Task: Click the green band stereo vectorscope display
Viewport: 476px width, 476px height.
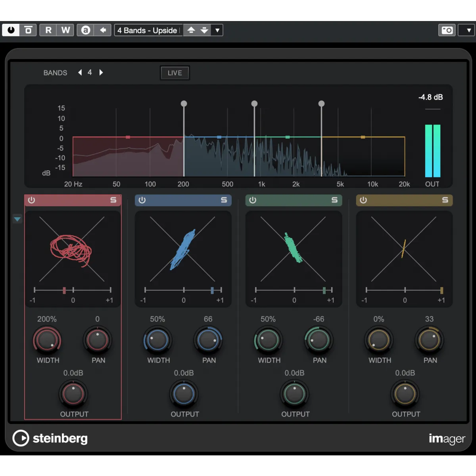Action: [294, 249]
